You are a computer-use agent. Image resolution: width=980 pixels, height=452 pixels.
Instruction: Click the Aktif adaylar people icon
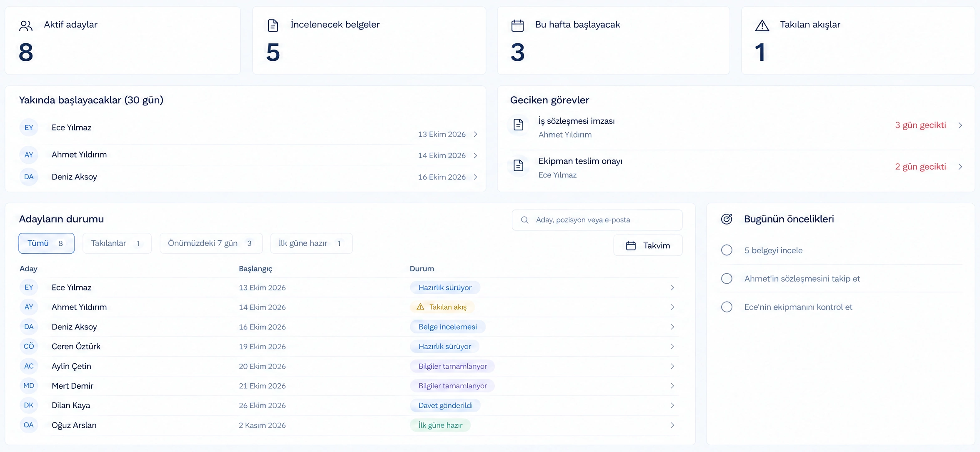pos(26,26)
